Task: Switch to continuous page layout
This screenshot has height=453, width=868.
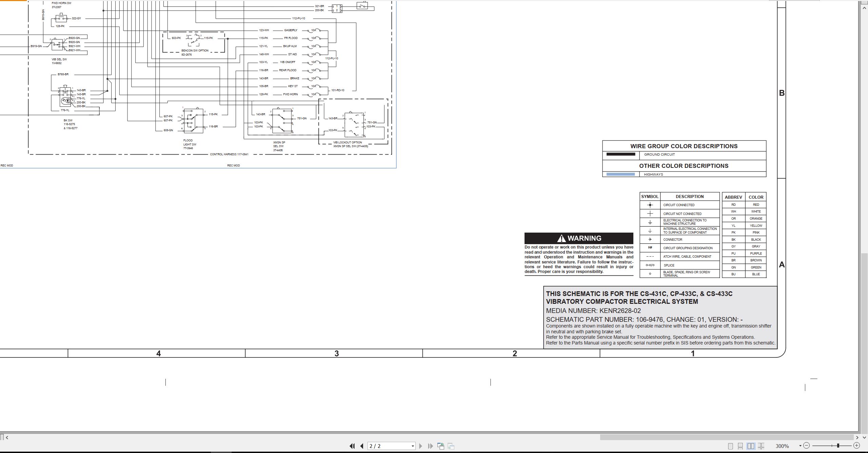Action: (x=741, y=446)
